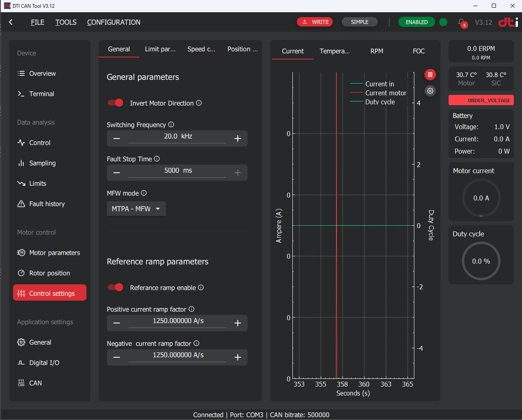Viewport: 522px width, 420px height.
Task: Show info for Negative current ramp factor
Action: 197,343
